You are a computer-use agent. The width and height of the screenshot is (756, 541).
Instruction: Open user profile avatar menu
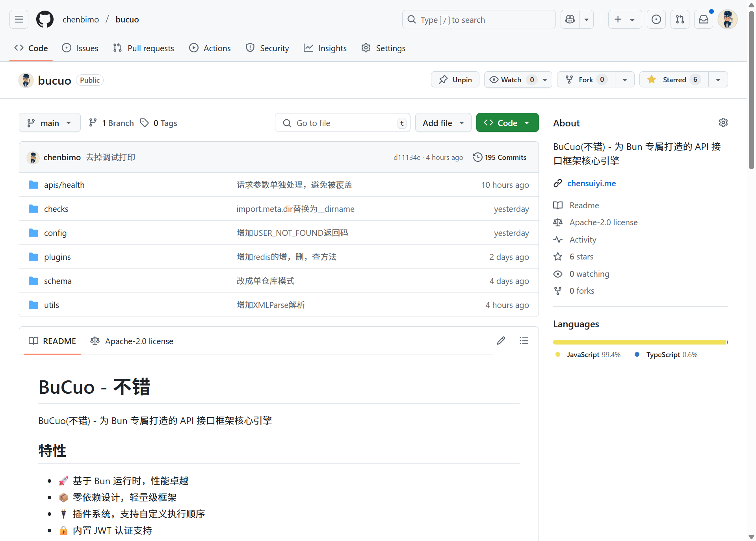coord(728,19)
